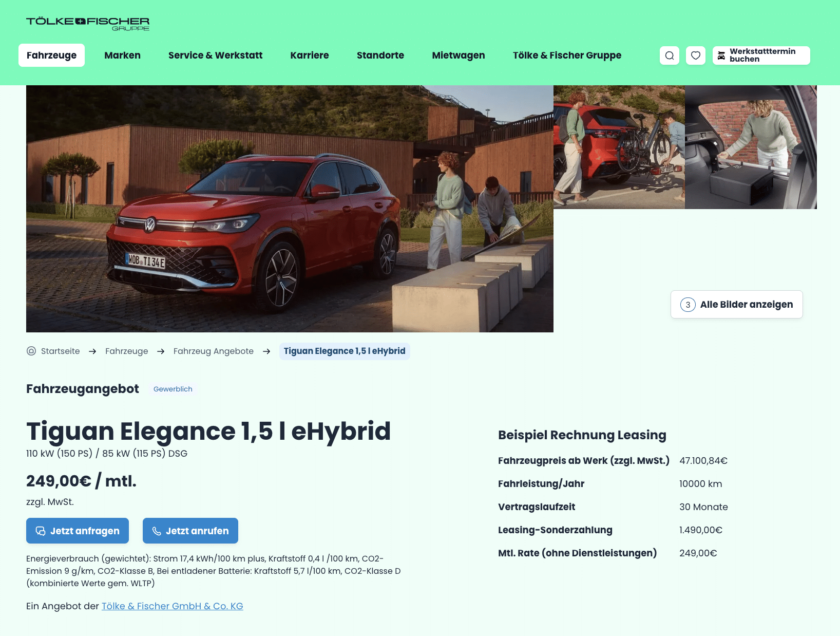840x636 pixels.
Task: Open the search magnifier icon
Action: click(670, 55)
